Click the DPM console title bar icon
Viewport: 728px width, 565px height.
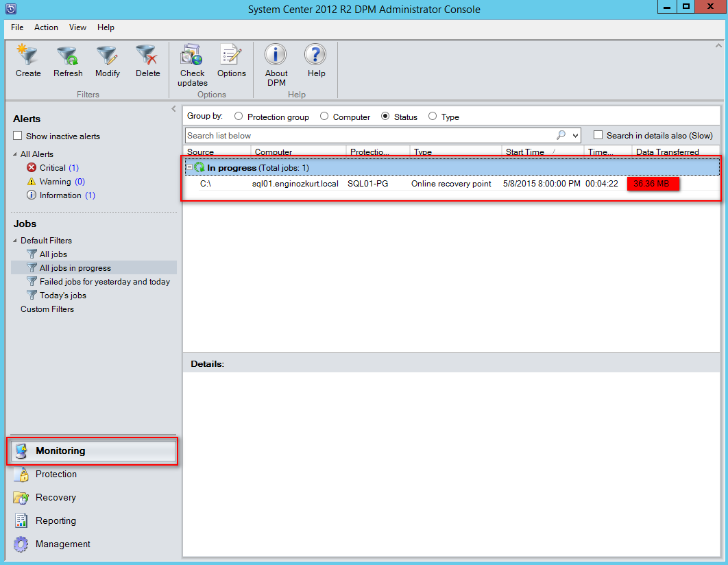pyautogui.click(x=11, y=9)
